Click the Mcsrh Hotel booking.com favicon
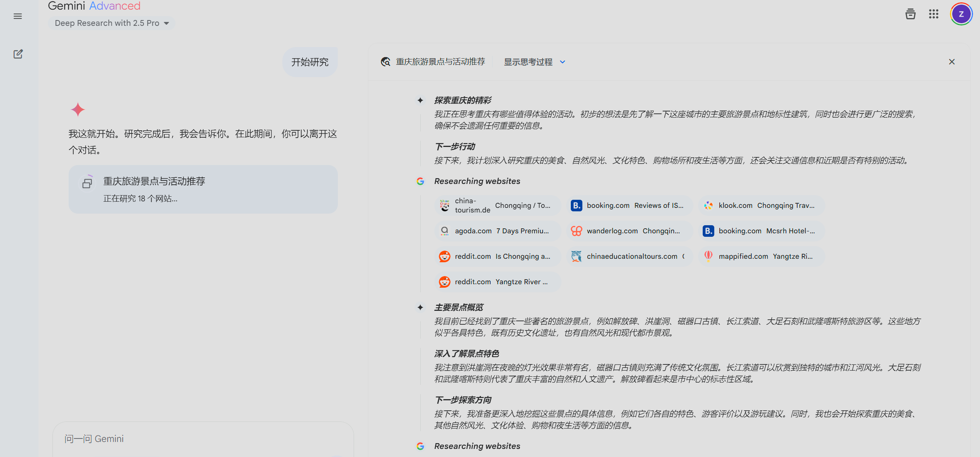 [708, 231]
